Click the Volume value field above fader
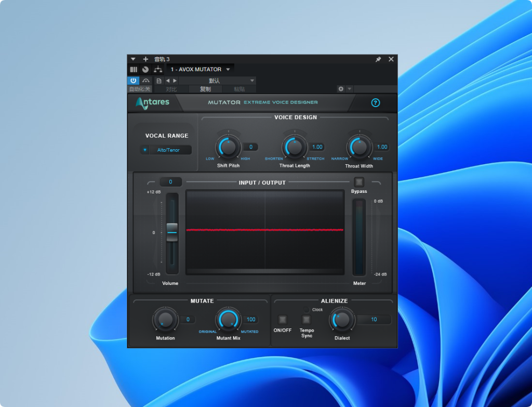This screenshot has height=407, width=532. [x=170, y=182]
